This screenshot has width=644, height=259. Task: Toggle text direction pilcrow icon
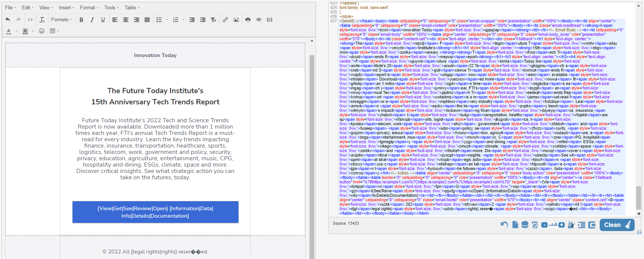tap(214, 20)
